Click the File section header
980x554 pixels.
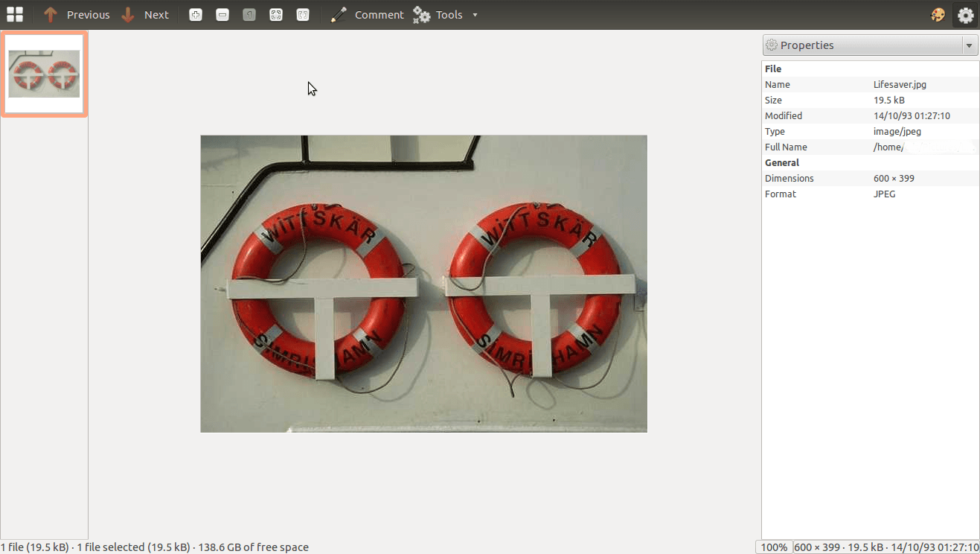pos(773,69)
